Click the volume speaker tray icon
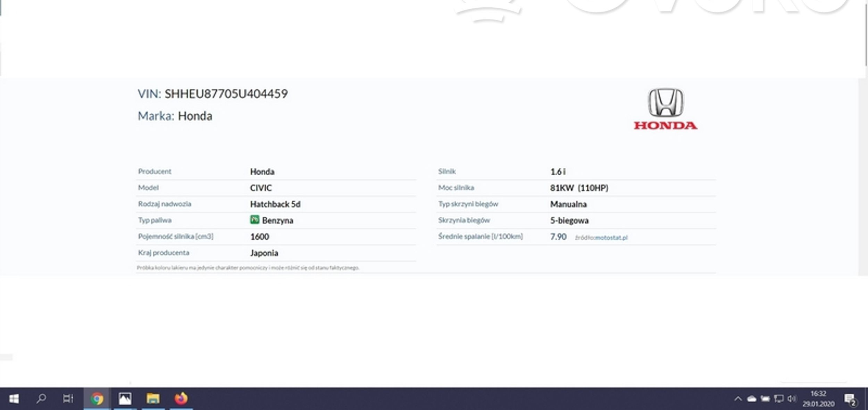This screenshot has width=868, height=410. point(792,399)
